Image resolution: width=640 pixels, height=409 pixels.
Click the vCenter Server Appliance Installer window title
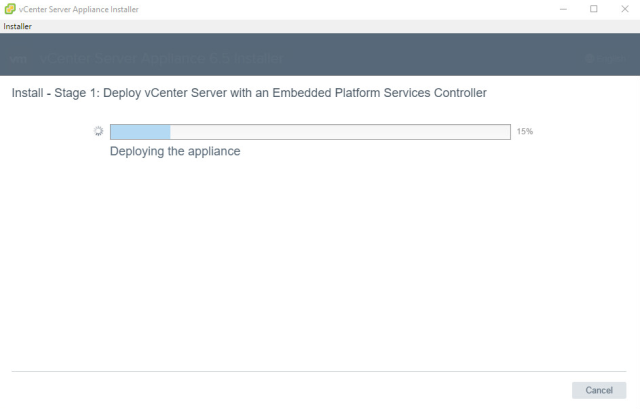pos(79,9)
